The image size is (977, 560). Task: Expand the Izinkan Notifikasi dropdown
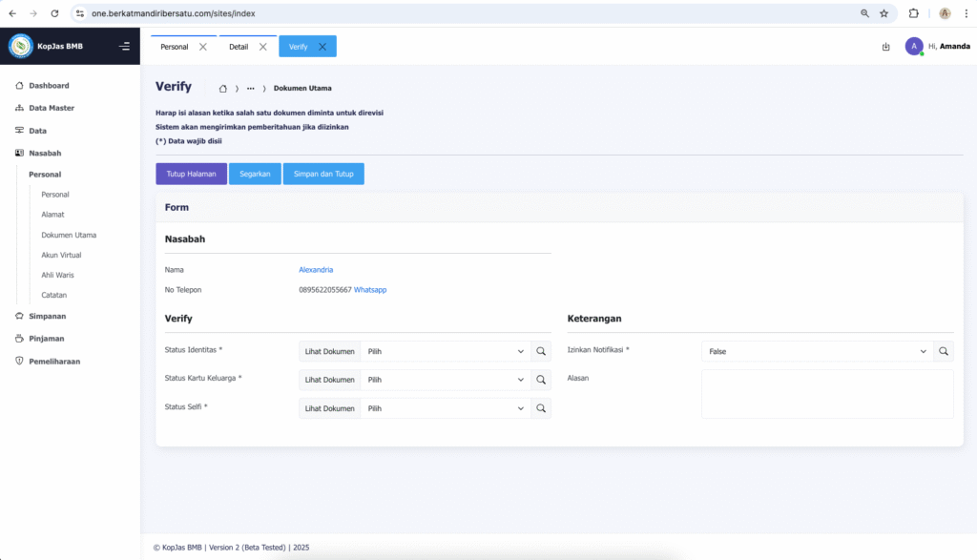coord(817,351)
